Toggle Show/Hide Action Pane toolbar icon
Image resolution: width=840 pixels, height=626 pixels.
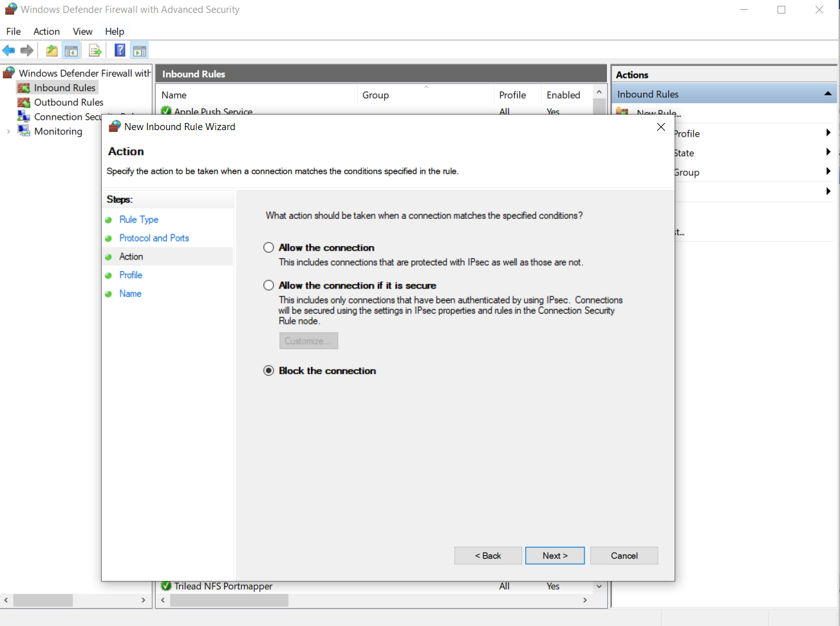pos(140,51)
